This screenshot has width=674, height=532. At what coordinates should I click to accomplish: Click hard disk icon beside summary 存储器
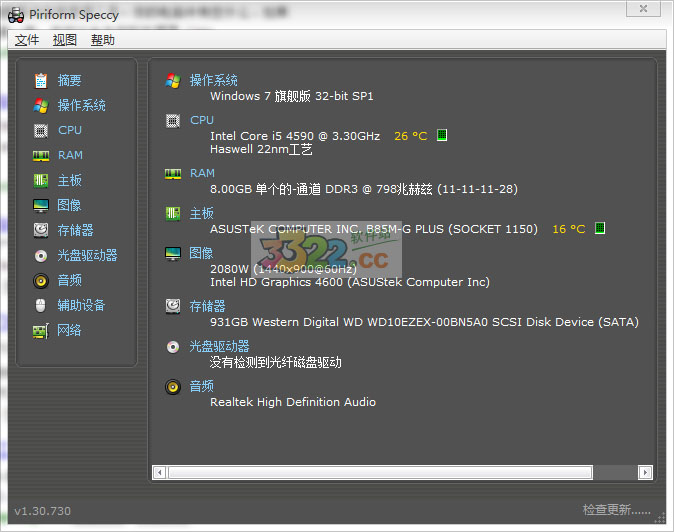pyautogui.click(x=173, y=306)
